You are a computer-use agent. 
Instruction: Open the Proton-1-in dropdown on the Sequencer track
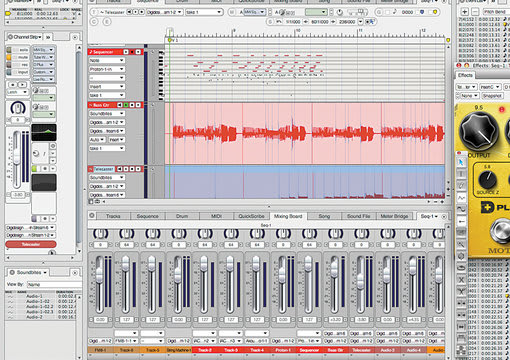(107, 69)
